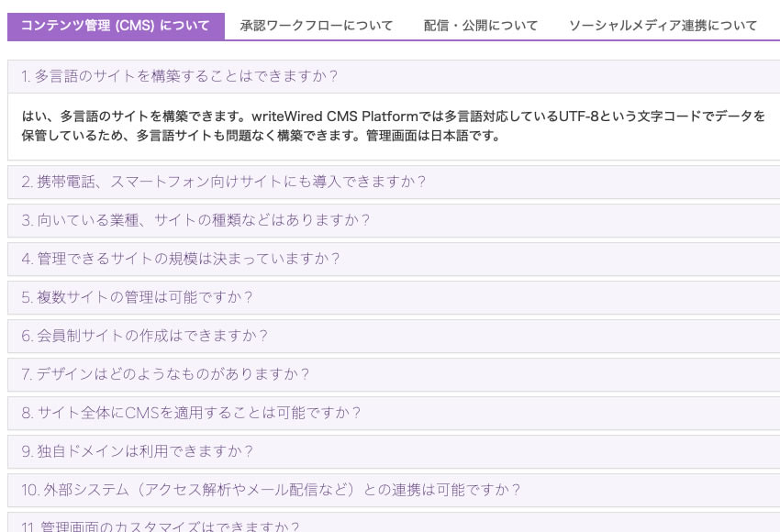The image size is (780, 532).
Task: Open ソーシャルメディア連携について tab
Action: pos(663,26)
